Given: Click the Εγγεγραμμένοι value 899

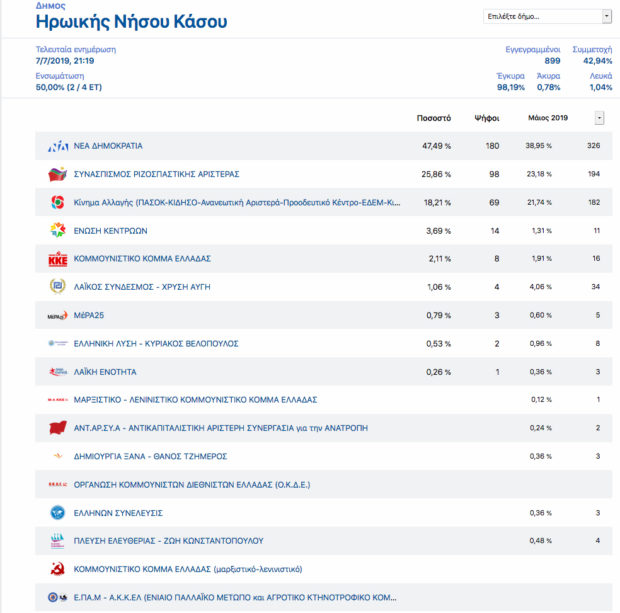Looking at the screenshot, I should [x=552, y=61].
